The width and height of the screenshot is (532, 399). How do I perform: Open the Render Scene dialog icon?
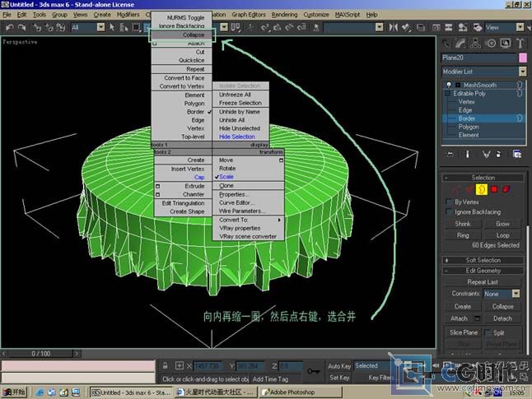point(478,27)
